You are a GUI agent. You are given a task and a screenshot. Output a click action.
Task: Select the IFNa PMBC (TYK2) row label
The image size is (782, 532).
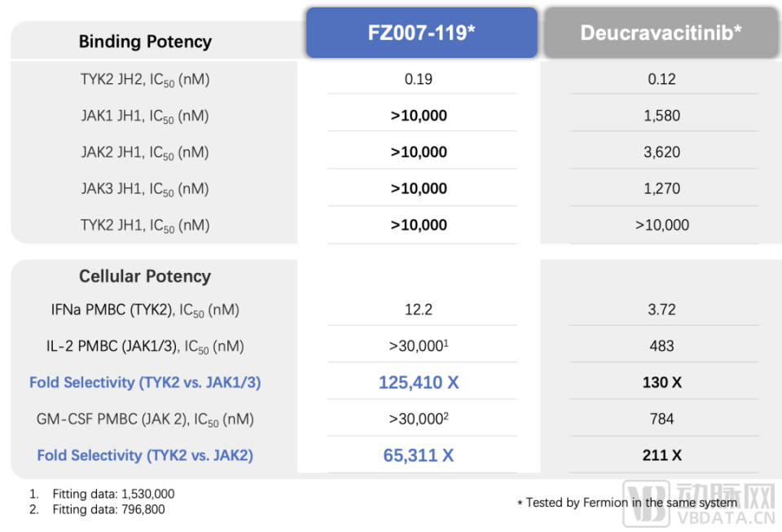145,310
